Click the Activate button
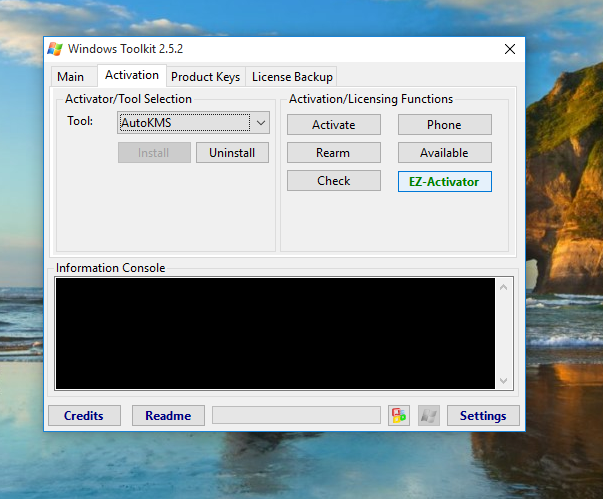The width and height of the screenshot is (603, 499). 334,125
